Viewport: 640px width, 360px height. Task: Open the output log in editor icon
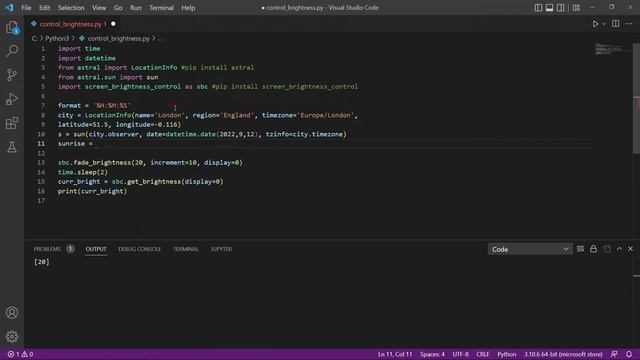pos(607,249)
